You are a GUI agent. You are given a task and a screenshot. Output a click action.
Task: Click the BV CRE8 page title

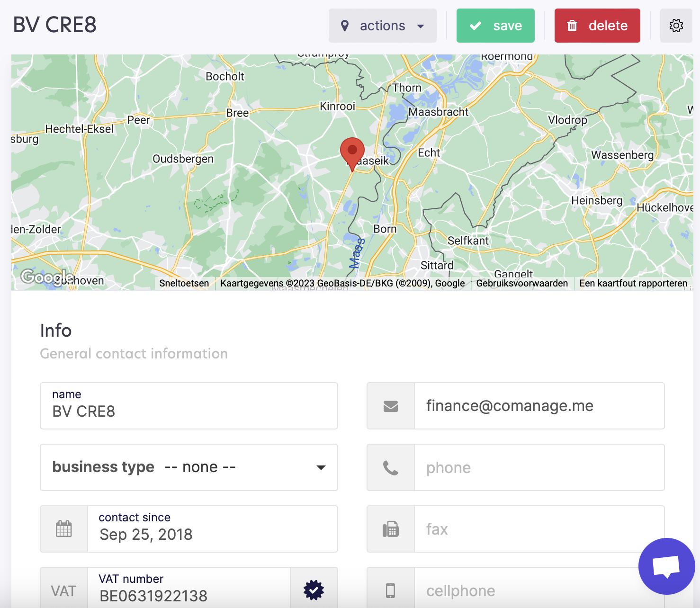click(54, 25)
